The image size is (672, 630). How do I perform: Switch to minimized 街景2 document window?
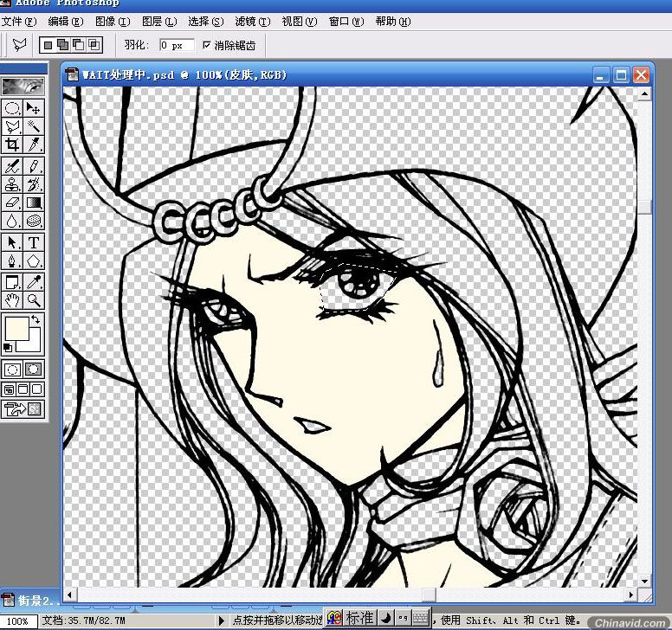pos(29,601)
